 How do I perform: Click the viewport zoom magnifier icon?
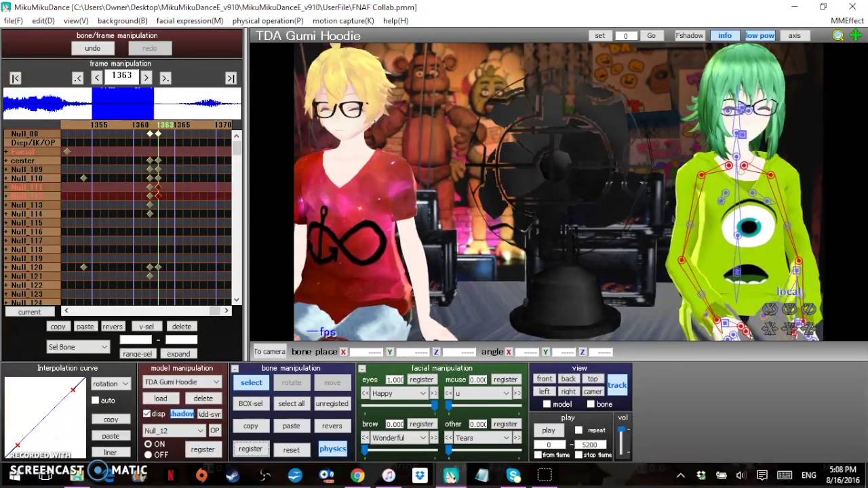coord(838,36)
